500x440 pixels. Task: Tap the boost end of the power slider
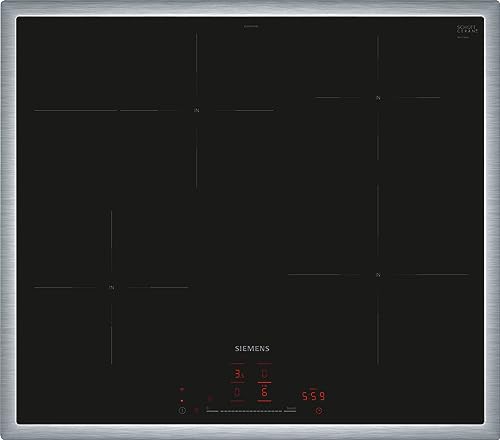click(291, 410)
